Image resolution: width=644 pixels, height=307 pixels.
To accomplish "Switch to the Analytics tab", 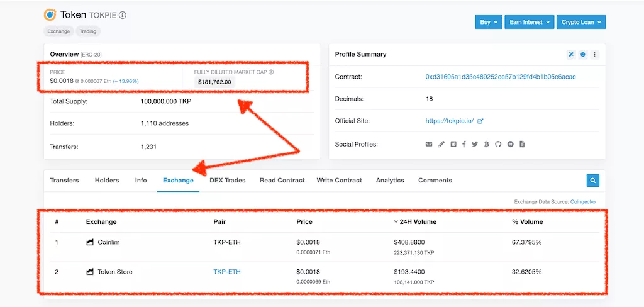I will click(x=390, y=180).
